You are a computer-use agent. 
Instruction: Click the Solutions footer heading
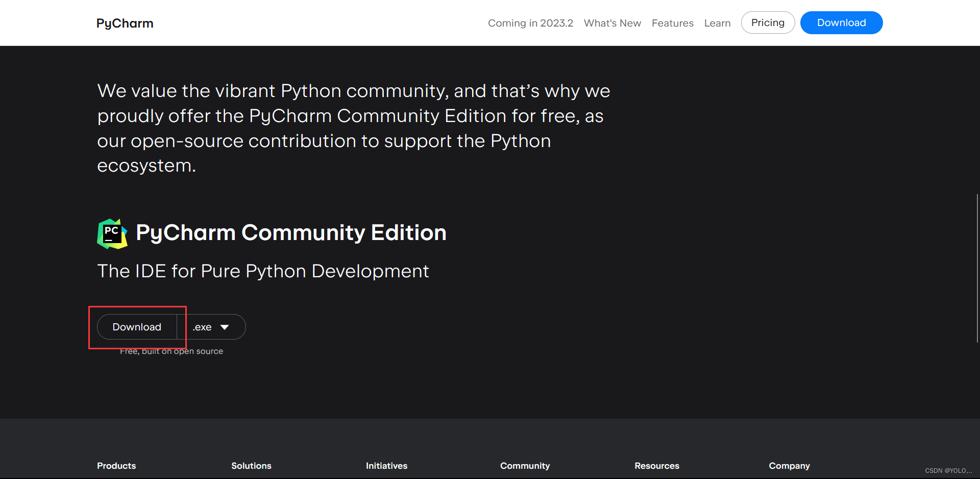coord(251,466)
